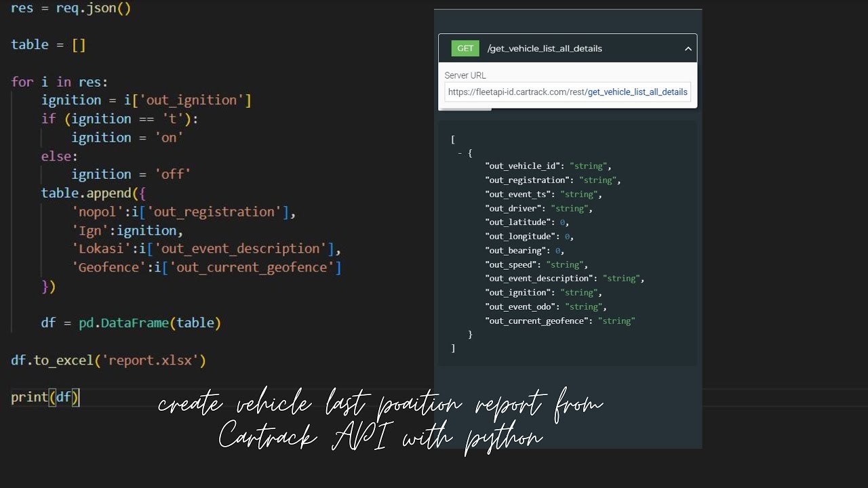Click the line ignition = i['out_ignition']

coord(146,100)
